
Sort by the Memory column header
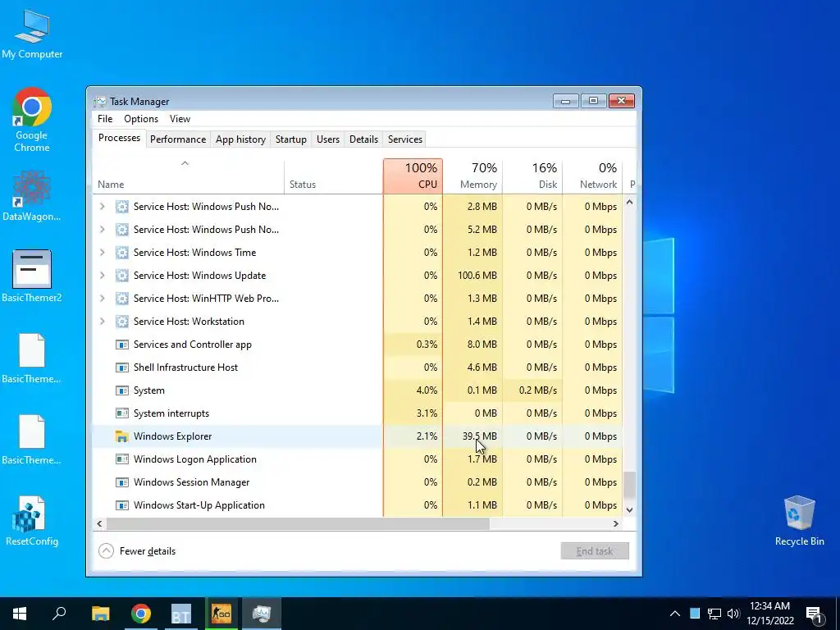coord(472,176)
